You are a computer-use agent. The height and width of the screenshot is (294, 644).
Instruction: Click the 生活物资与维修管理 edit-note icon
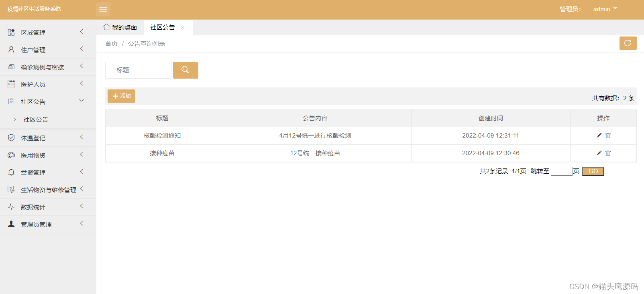click(11, 189)
